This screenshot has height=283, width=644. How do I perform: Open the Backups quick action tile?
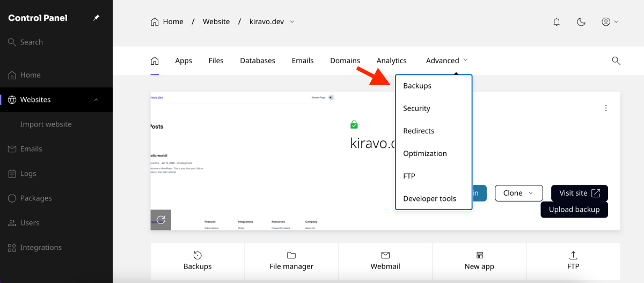click(x=197, y=260)
